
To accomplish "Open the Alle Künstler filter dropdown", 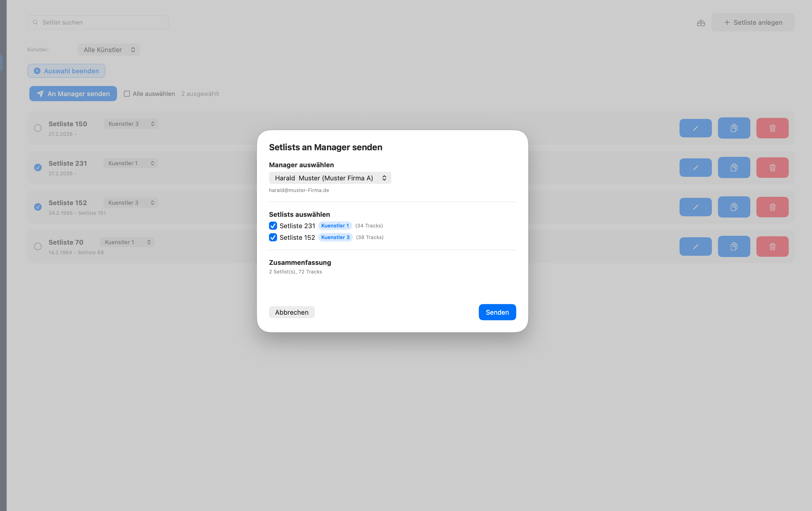I will [109, 50].
